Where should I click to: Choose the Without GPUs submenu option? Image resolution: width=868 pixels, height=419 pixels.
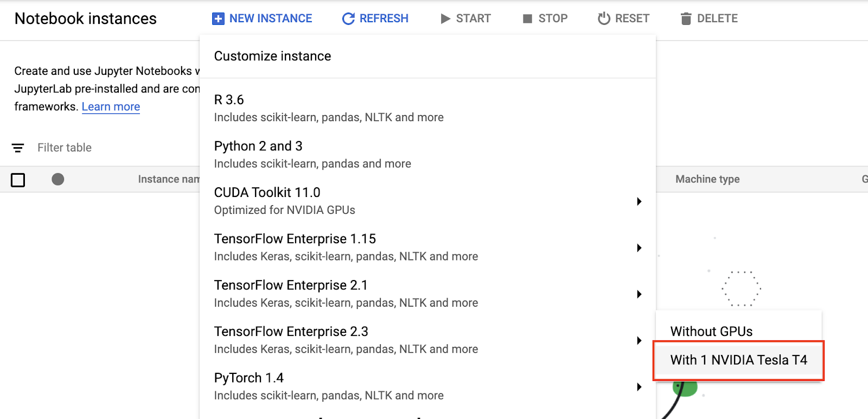tap(739, 331)
